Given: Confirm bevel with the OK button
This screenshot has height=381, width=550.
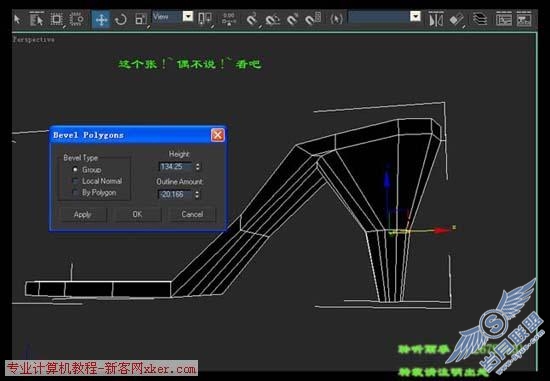Looking at the screenshot, I should pyautogui.click(x=137, y=214).
